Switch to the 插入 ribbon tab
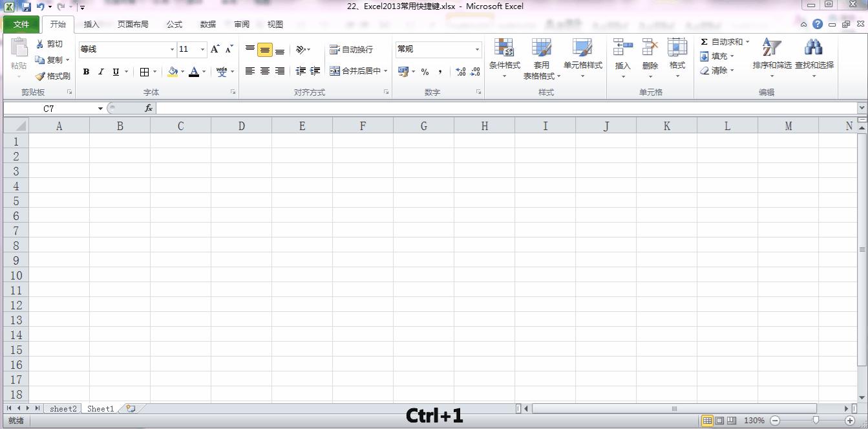 (90, 24)
